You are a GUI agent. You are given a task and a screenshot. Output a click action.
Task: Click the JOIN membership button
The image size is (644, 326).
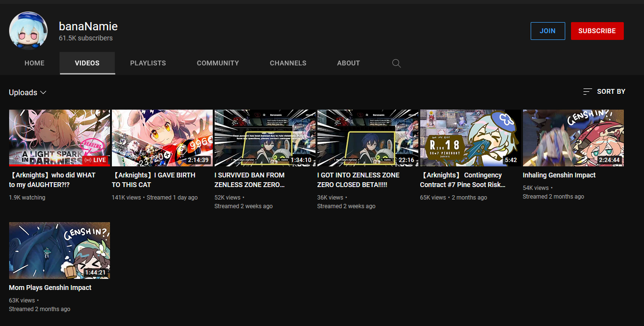(x=547, y=31)
